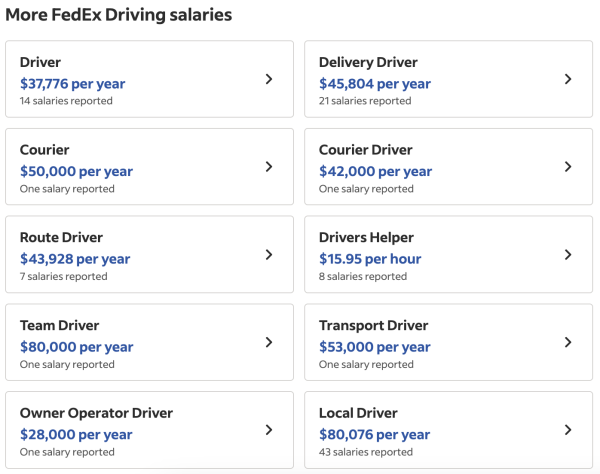
Task: View the 43 salaries reported for Local Driver
Action: point(365,452)
